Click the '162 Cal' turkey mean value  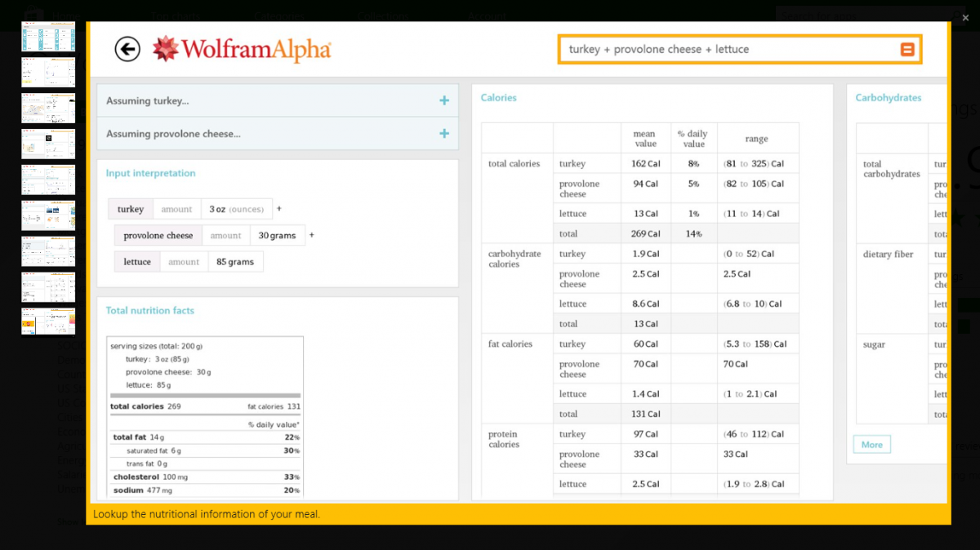tap(645, 164)
